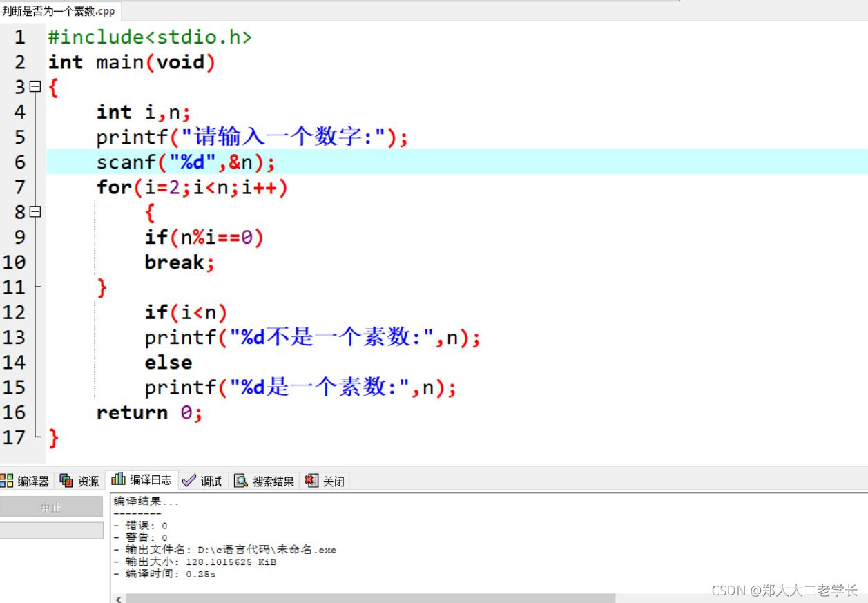Click the 输出文件名 log entry with 未命名.exe

(x=225, y=550)
